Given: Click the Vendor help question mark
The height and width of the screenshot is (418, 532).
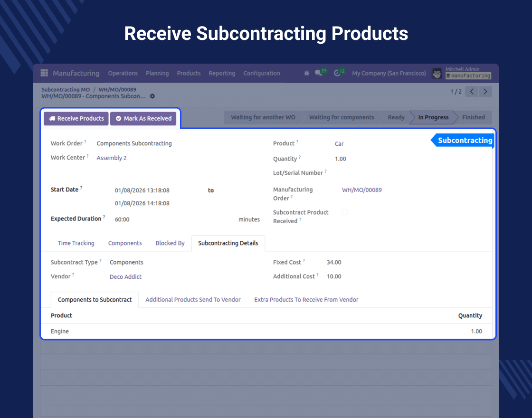Looking at the screenshot, I should pyautogui.click(x=73, y=275).
